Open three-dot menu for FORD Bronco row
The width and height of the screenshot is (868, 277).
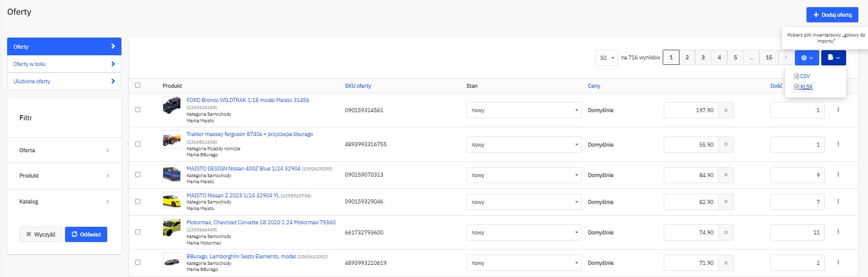(838, 110)
